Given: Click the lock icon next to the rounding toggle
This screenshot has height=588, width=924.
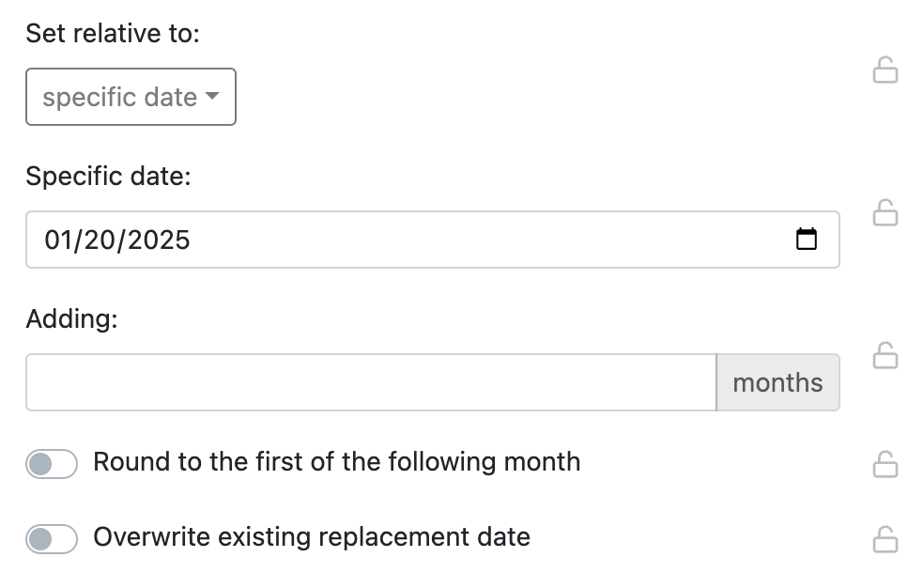Looking at the screenshot, I should pos(886,463).
